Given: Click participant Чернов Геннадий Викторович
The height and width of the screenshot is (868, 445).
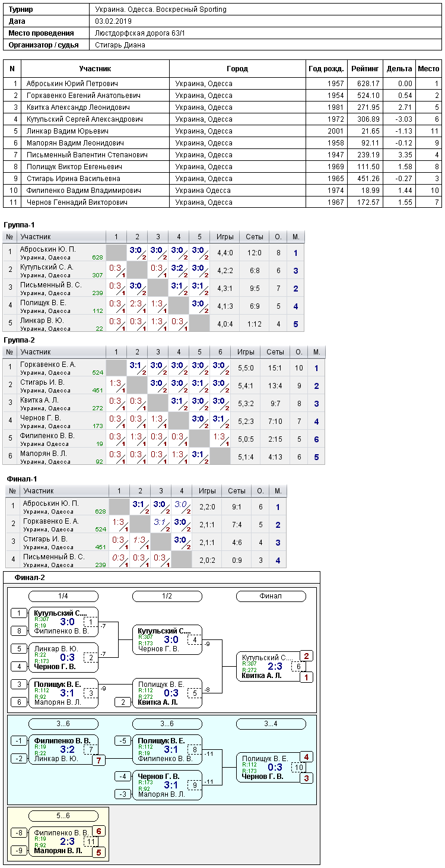Looking at the screenshot, I should 77,202.
